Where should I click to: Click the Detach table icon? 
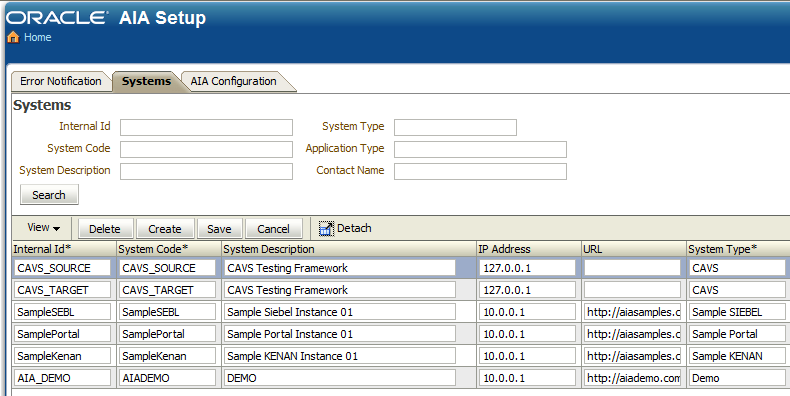326,229
